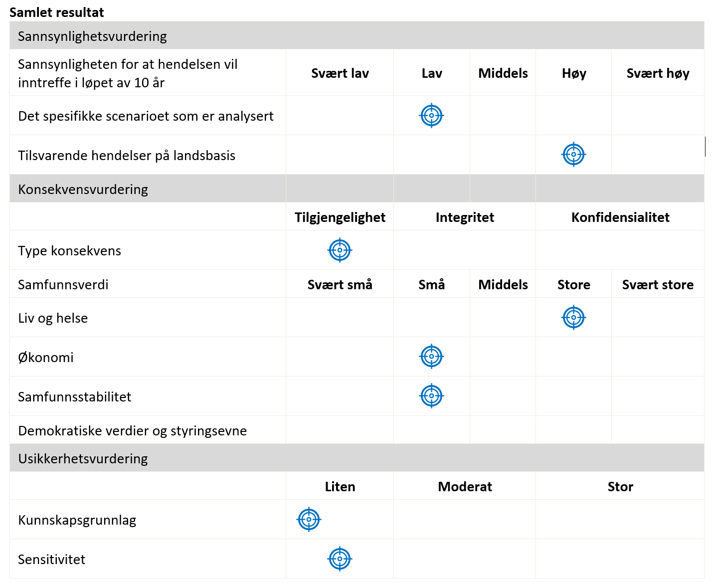Click target marker in 'Økonomi' row

click(x=432, y=357)
